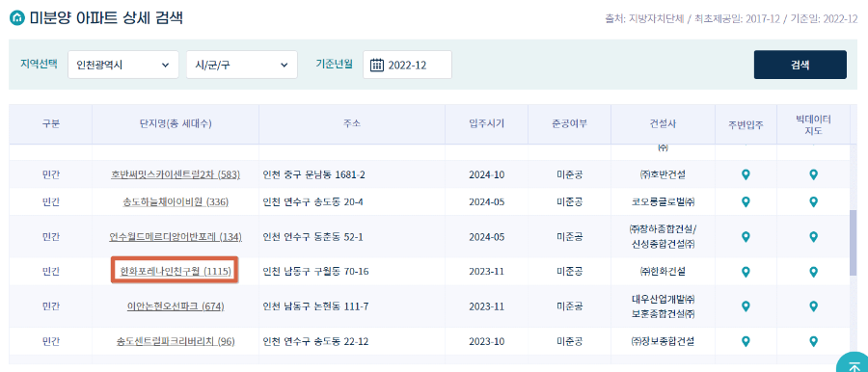Viewport: 868px width, 372px height.
Task: Select address 인천 연수구 송도동 20-4
Action: click(x=312, y=201)
